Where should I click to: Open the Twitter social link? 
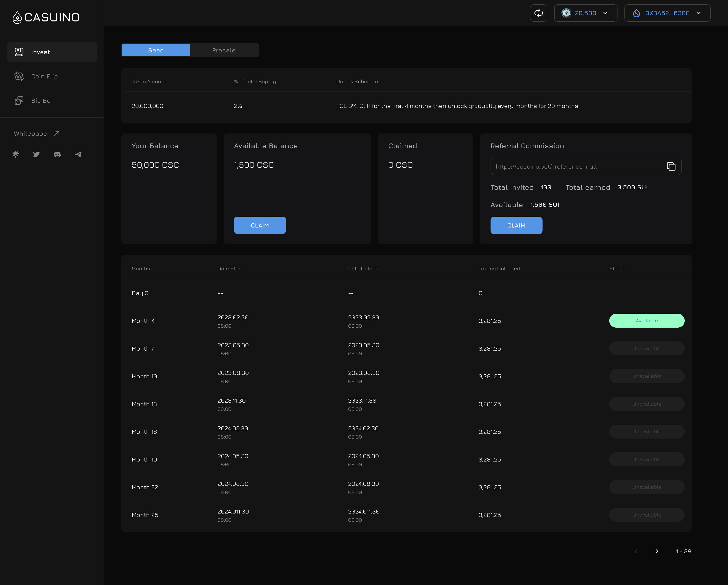pyautogui.click(x=36, y=154)
